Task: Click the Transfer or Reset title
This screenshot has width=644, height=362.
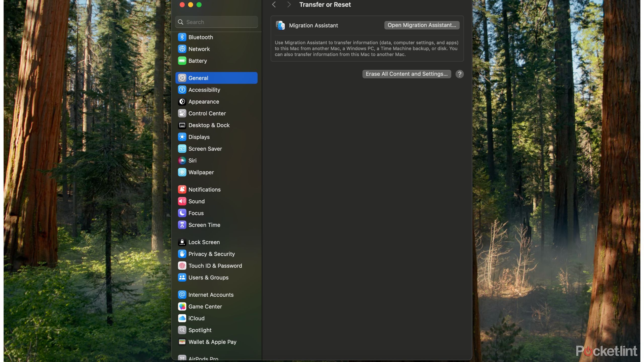Action: (x=325, y=5)
